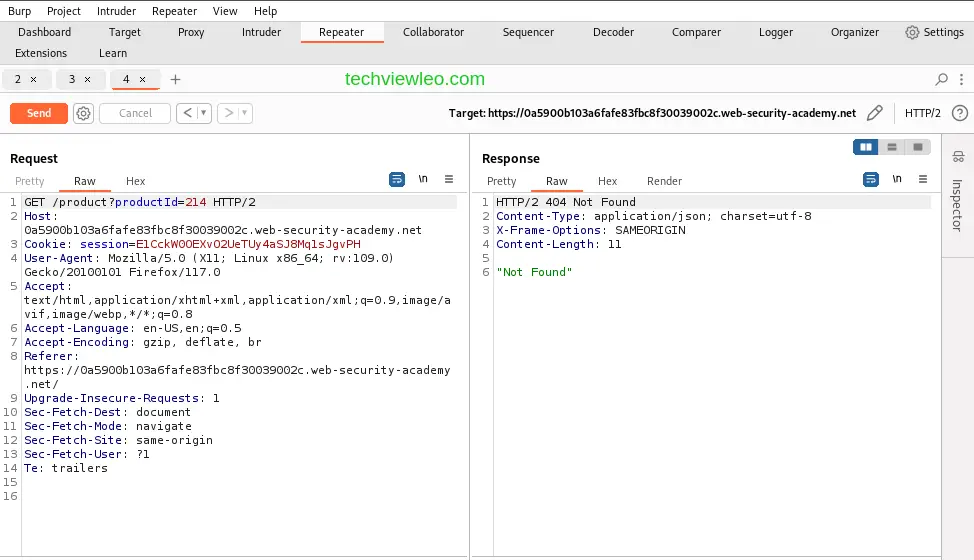Open the Inspector side panel

coord(957,190)
